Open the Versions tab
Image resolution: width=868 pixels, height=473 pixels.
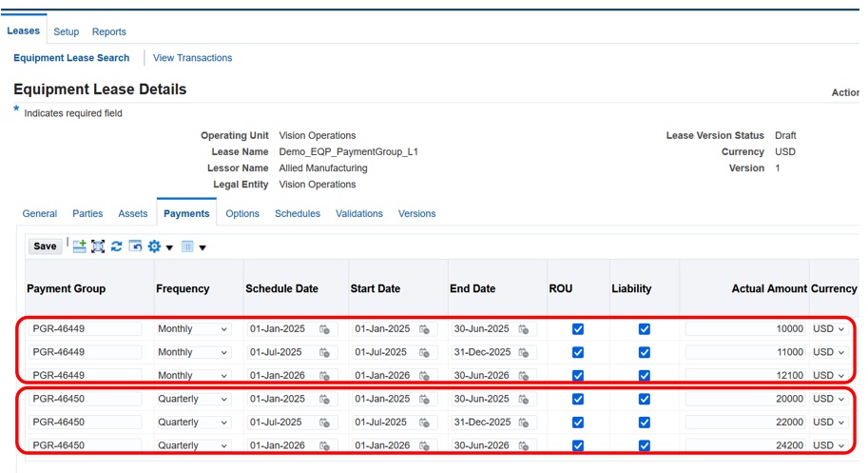click(x=416, y=214)
